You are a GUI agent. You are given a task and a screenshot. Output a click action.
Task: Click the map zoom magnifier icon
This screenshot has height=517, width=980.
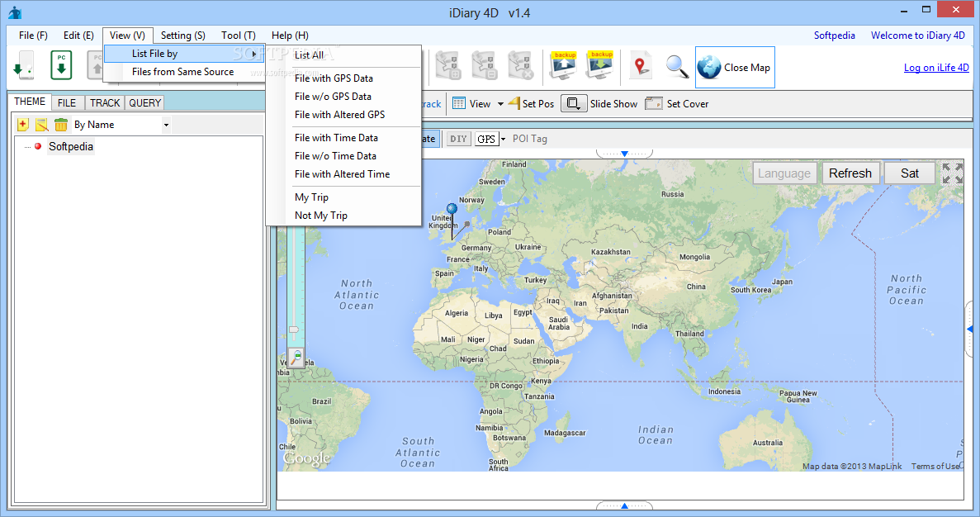tap(296, 358)
